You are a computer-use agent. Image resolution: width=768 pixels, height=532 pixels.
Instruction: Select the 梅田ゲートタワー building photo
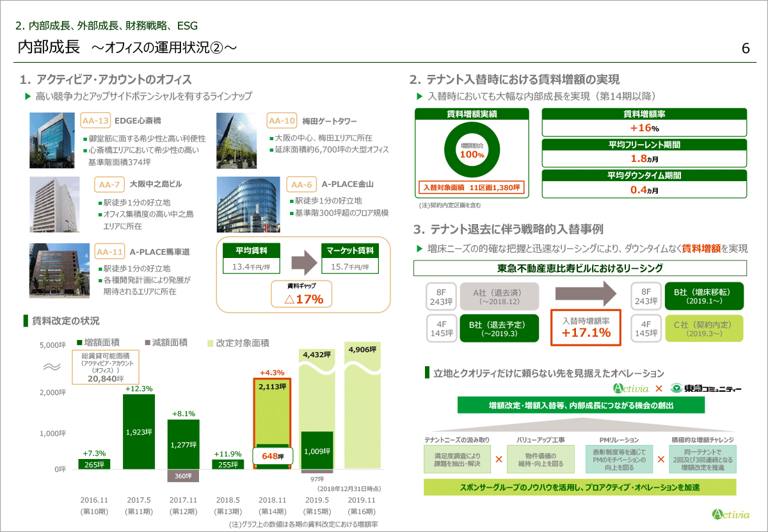click(239, 141)
